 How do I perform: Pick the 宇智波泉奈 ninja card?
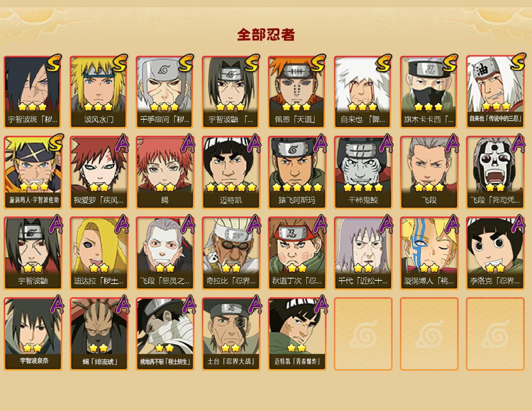click(33, 334)
